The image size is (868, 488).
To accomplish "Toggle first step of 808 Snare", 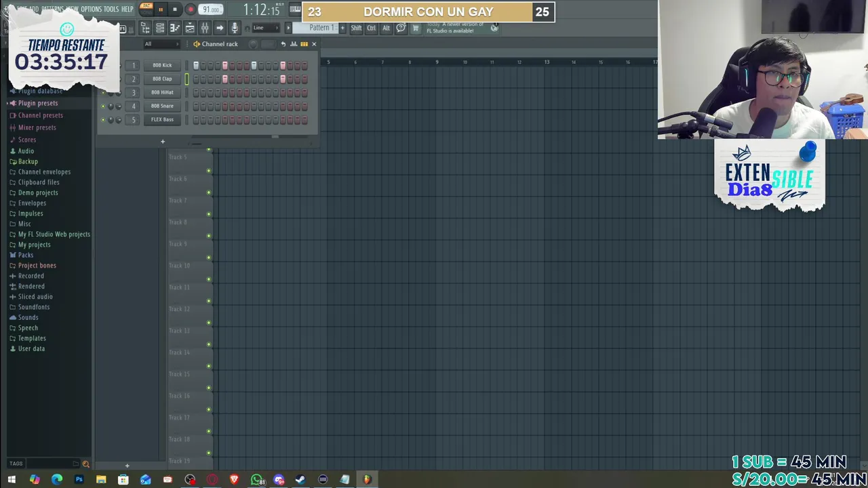I will click(x=196, y=106).
